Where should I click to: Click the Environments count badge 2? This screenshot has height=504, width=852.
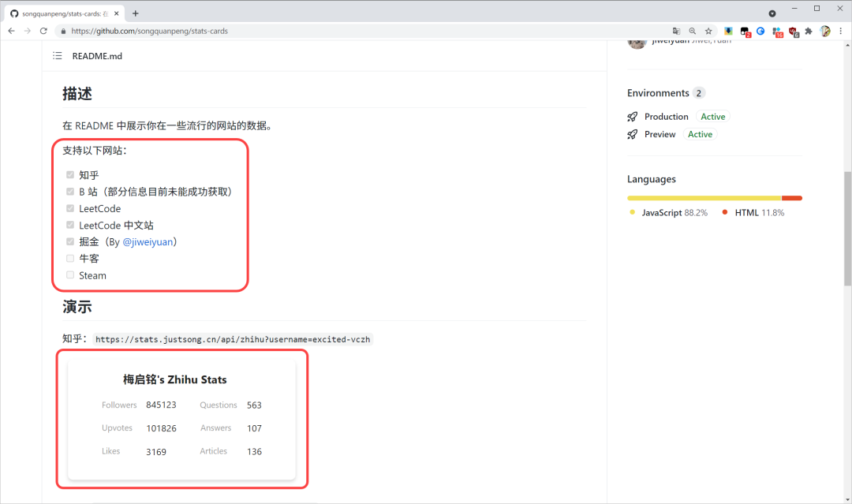tap(699, 93)
